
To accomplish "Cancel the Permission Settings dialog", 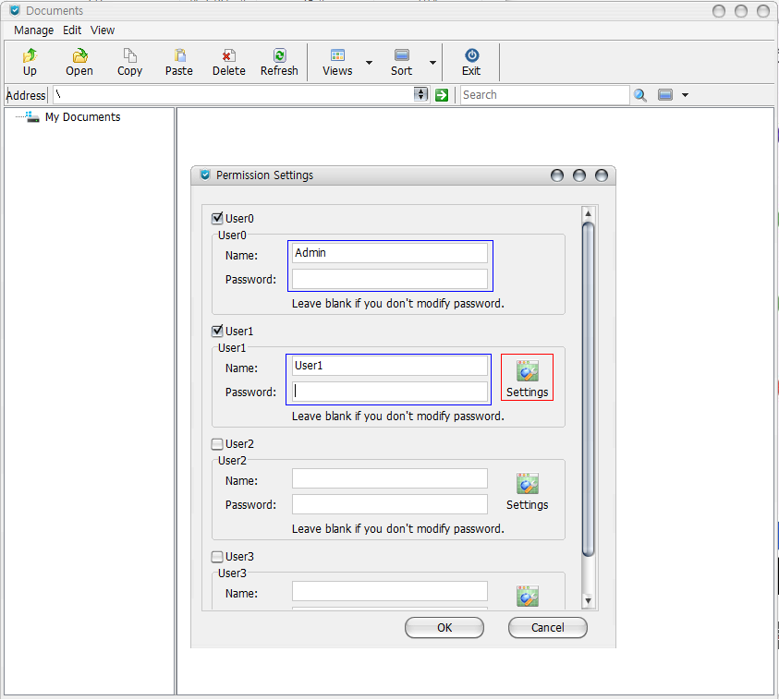I will coord(547,628).
